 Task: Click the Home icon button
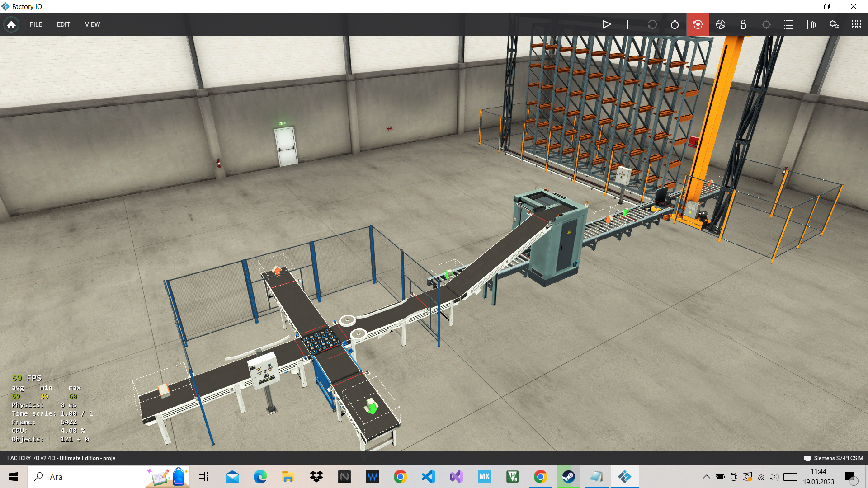click(11, 24)
